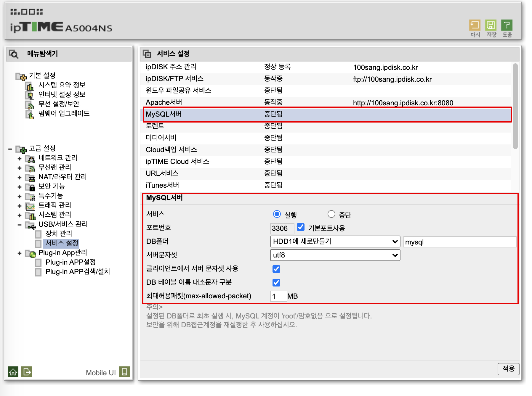Click the service list vertical scrollbar
532x396 pixels.
point(515,106)
